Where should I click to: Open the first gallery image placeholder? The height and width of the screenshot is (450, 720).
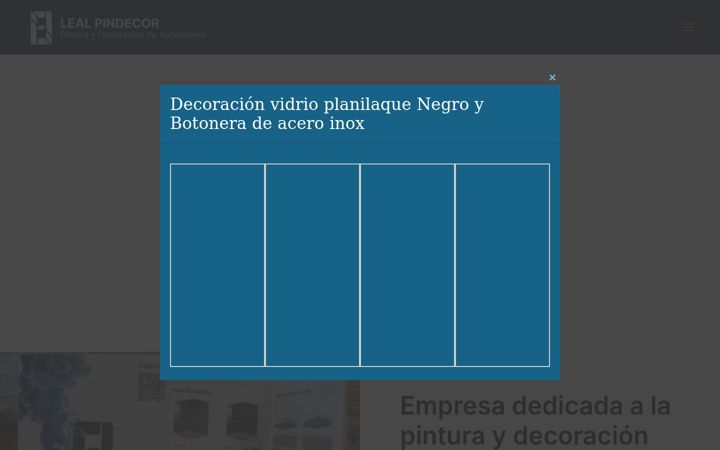click(x=217, y=265)
